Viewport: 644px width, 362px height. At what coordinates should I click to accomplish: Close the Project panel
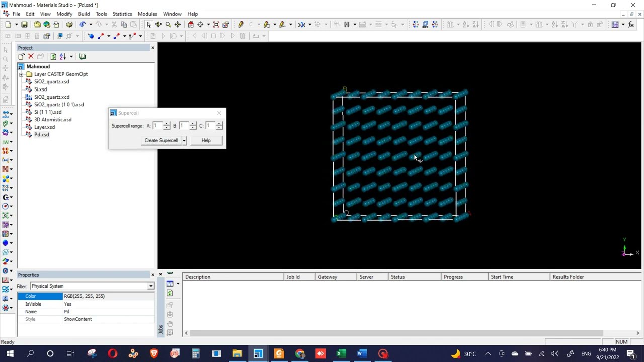[x=153, y=48]
